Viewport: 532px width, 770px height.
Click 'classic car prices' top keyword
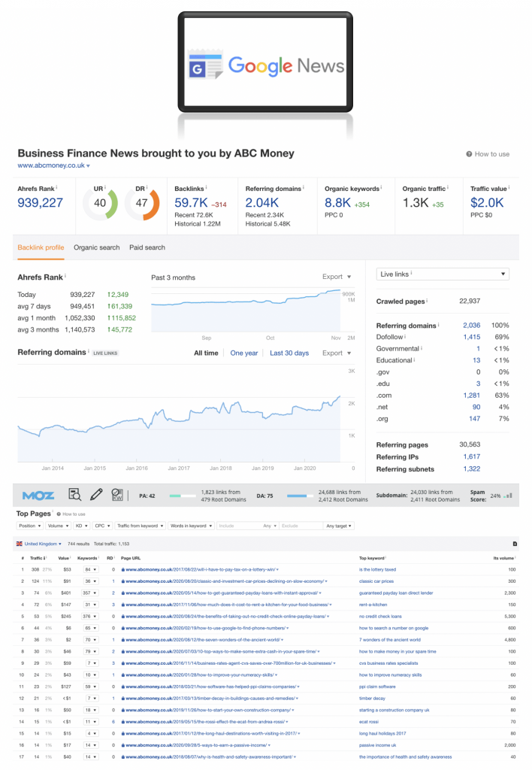376,581
